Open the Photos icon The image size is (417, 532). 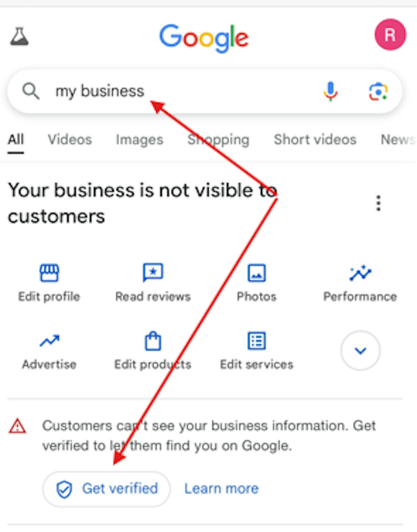256,273
